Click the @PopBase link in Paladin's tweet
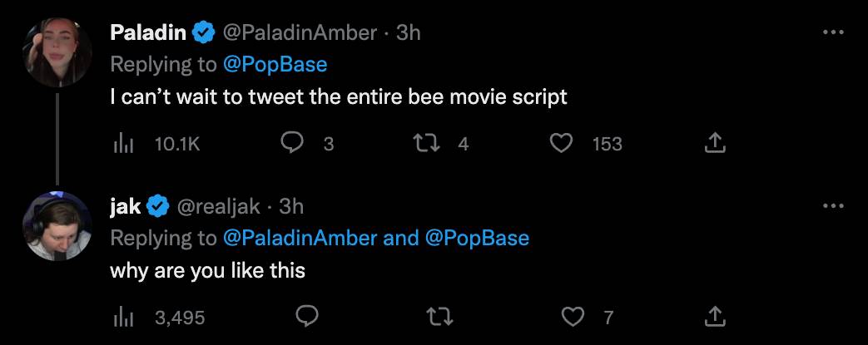Viewport: 868px width, 345px height. 275,65
